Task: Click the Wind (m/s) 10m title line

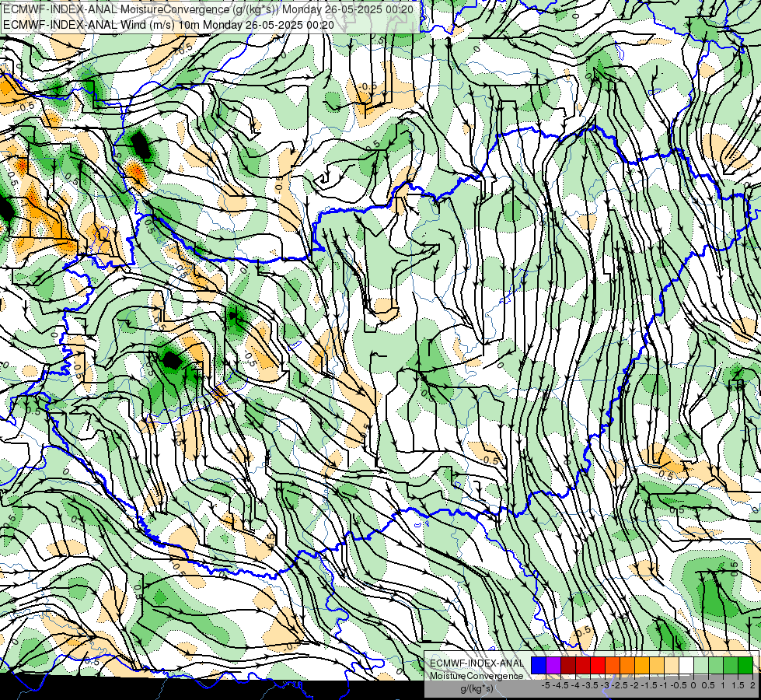Action: (169, 24)
